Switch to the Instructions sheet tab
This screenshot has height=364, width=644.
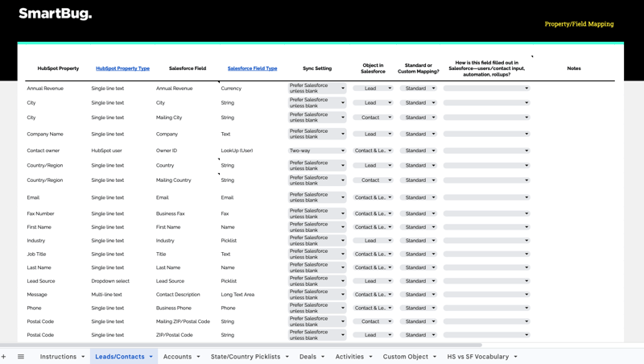tap(58, 357)
